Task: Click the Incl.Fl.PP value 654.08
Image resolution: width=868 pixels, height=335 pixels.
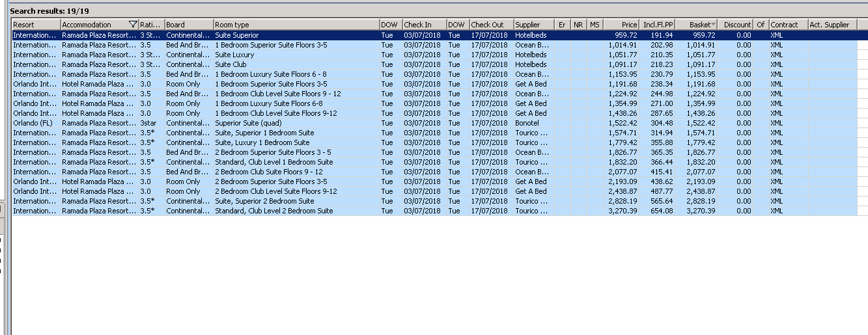Action: point(662,211)
